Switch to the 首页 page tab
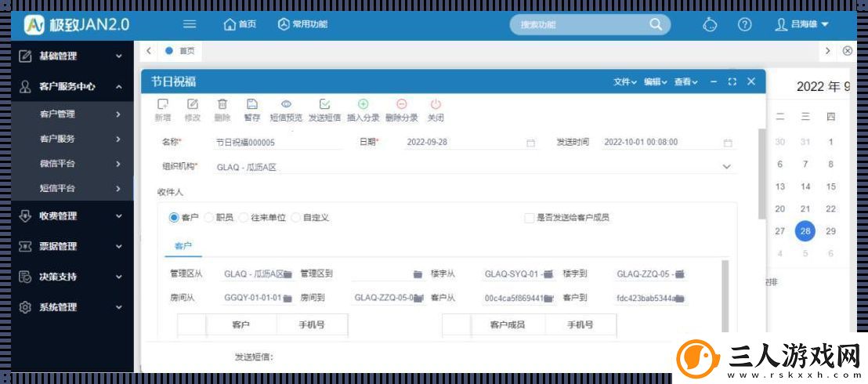 coord(180,51)
